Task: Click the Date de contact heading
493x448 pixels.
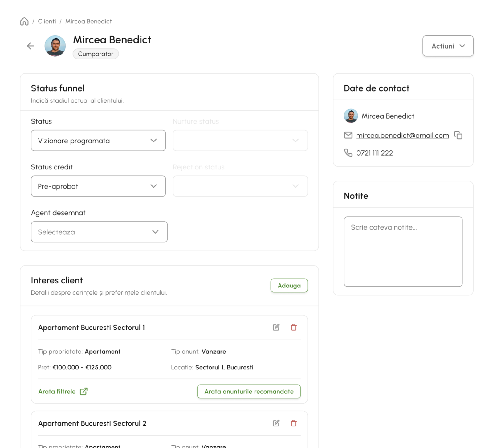Action: [377, 88]
